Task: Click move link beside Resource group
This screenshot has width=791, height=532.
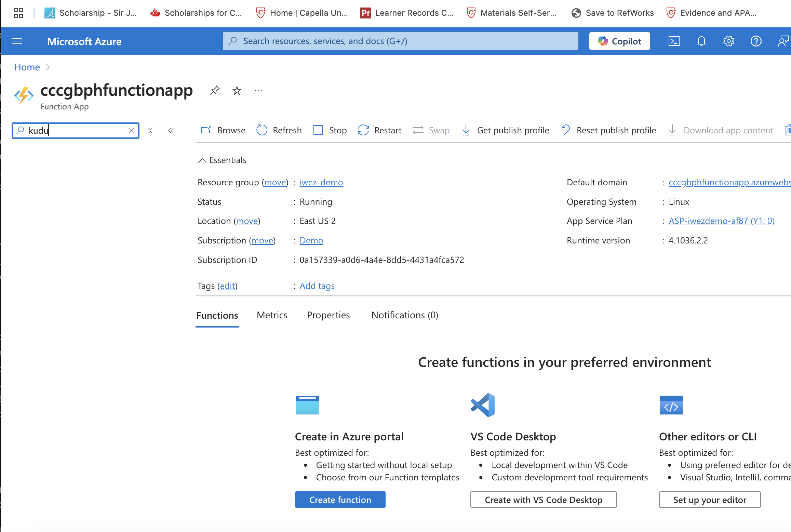Action: (275, 182)
